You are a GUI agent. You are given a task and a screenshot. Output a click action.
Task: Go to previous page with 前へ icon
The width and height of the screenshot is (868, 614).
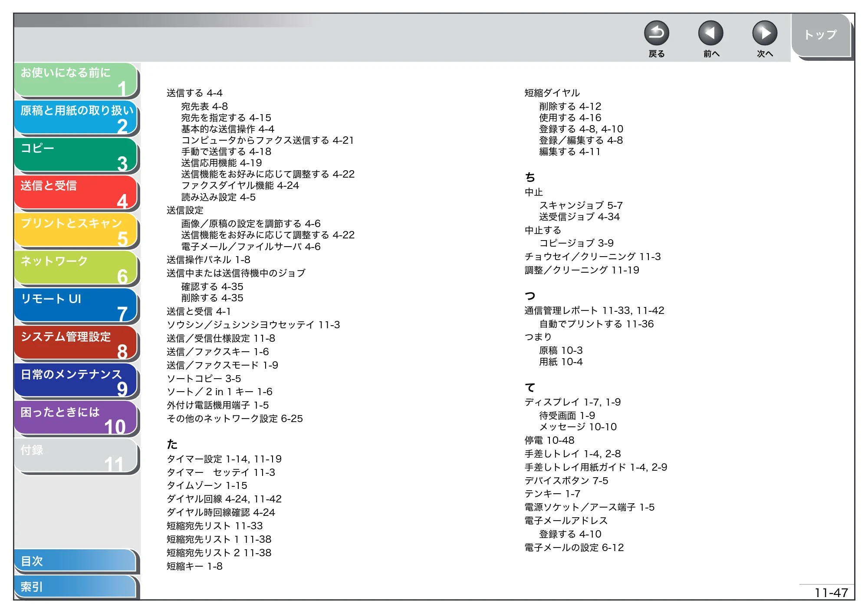710,33
